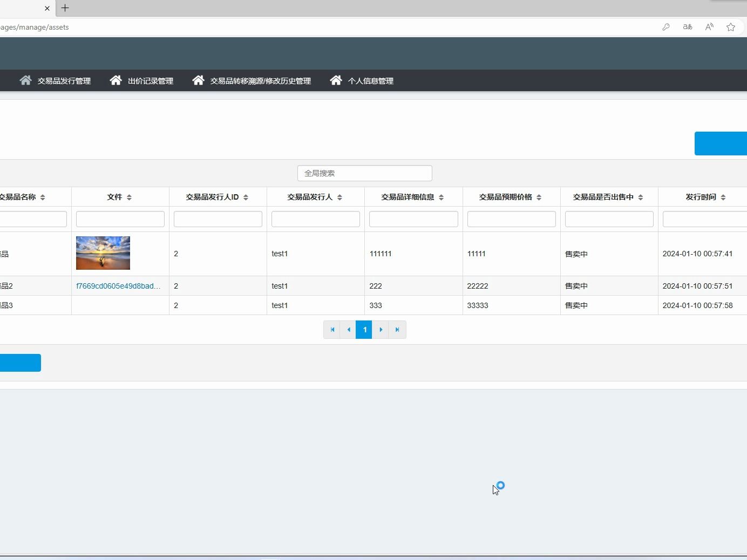Open the f7669cd0605e49d8bad file link

tap(118, 286)
